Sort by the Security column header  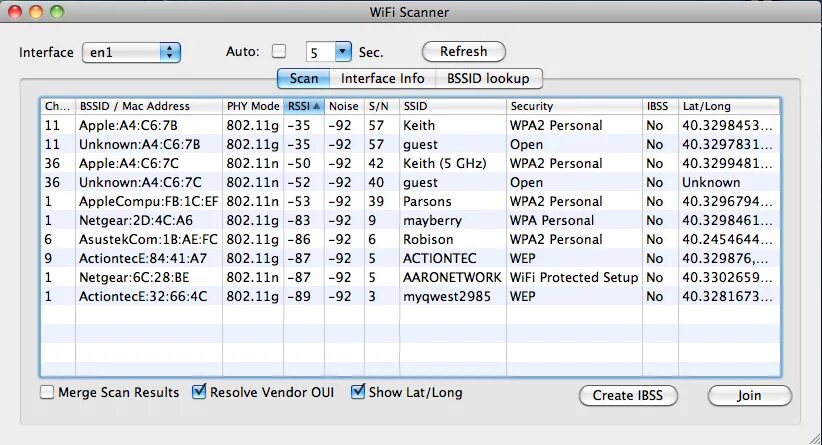click(x=574, y=106)
